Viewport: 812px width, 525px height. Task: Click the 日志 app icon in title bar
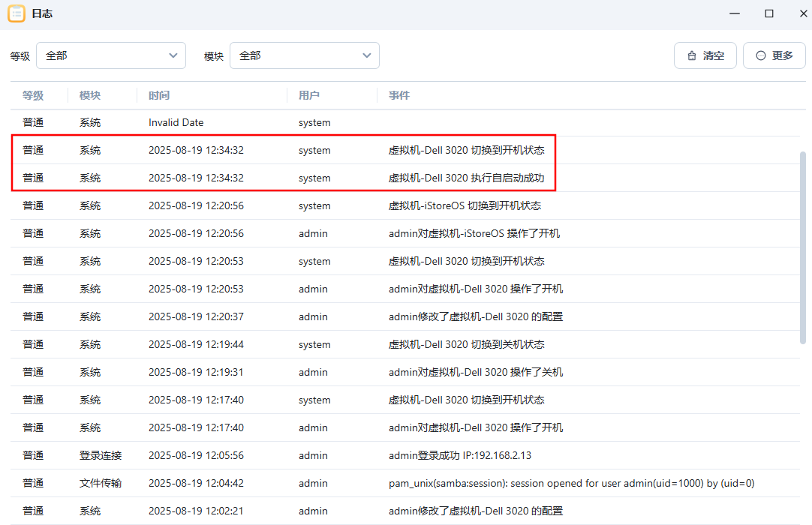tap(16, 14)
